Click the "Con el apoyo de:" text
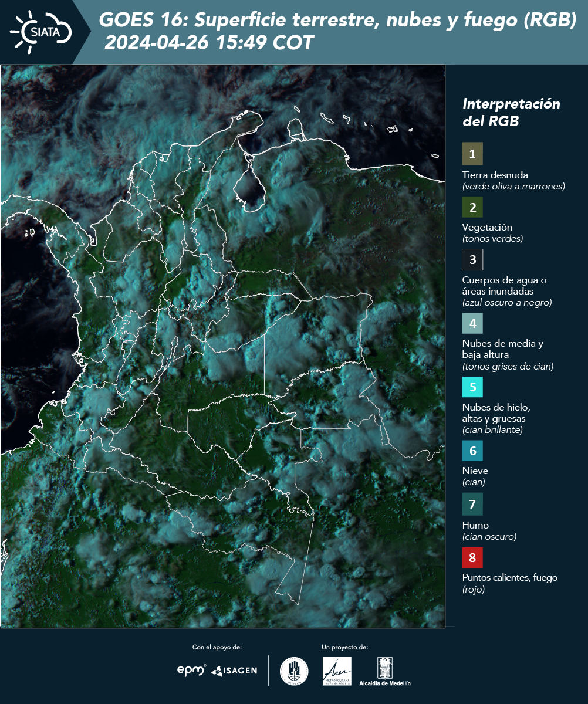Screen dimensions: 588x704 pos(217,647)
